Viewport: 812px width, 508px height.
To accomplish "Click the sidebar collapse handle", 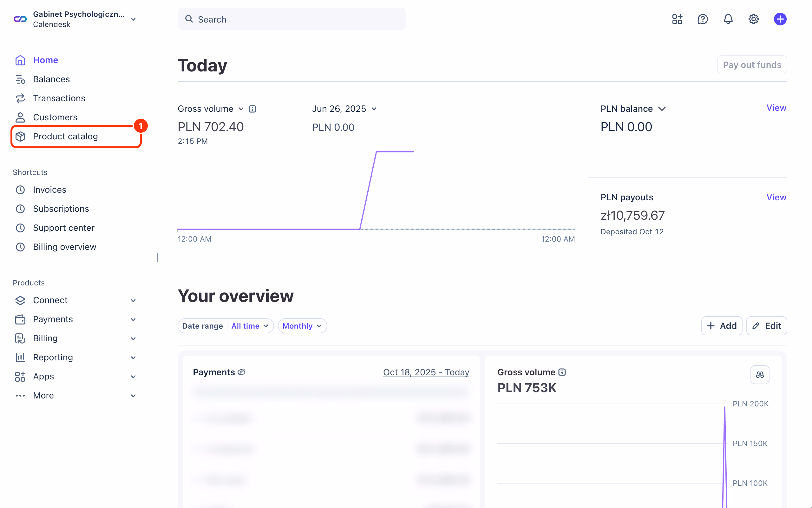I will point(157,258).
